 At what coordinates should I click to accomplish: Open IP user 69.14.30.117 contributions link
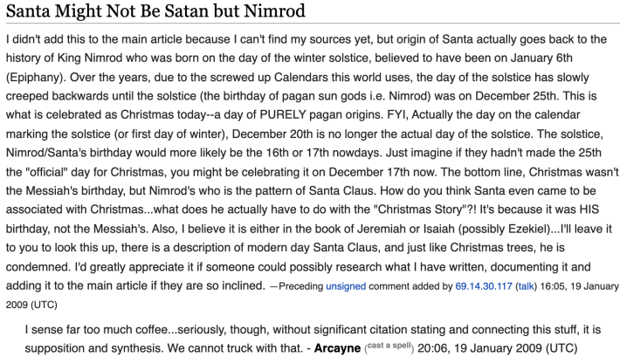coord(484,286)
